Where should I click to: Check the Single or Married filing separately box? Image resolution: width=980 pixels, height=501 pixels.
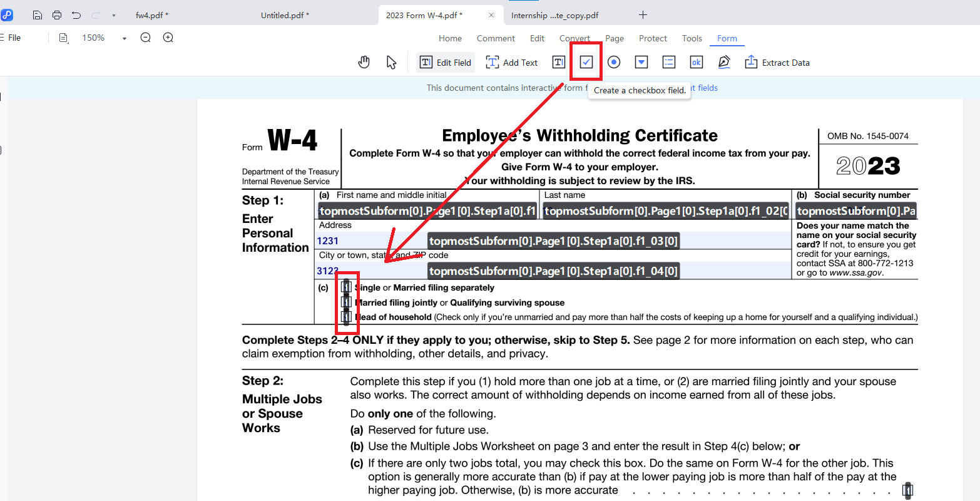click(346, 287)
